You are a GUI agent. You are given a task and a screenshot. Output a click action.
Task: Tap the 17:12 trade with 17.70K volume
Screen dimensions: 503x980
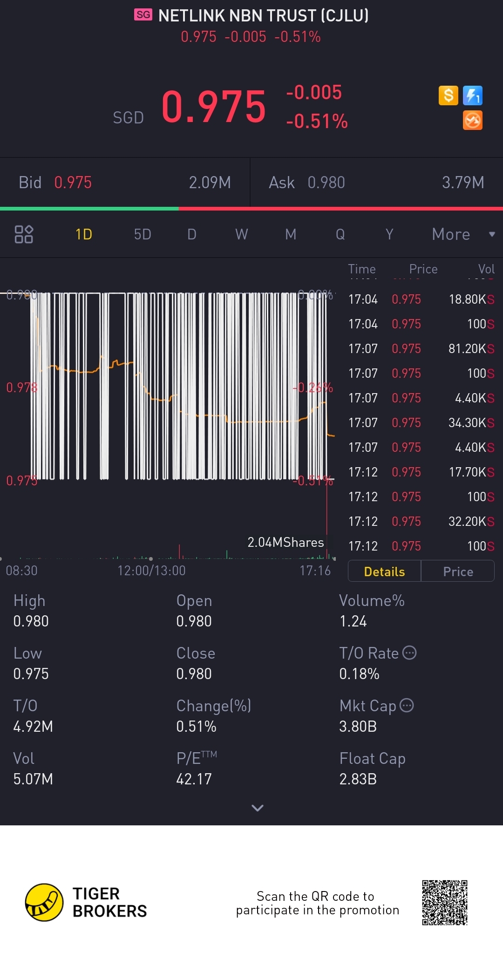[421, 472]
